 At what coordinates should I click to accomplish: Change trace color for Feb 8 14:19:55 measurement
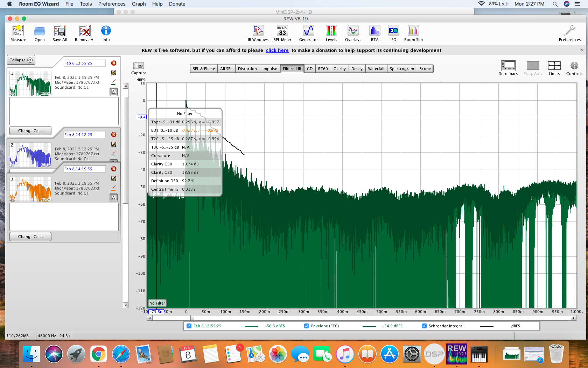click(x=113, y=188)
